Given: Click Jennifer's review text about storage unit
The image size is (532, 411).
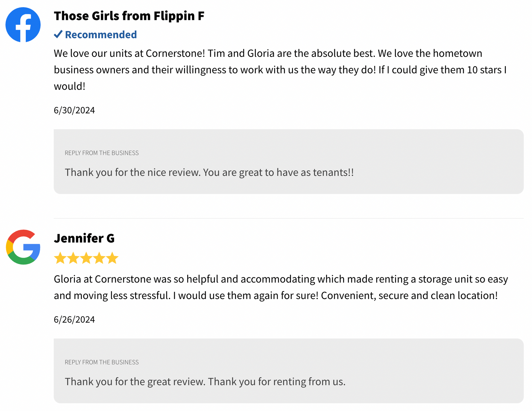Looking at the screenshot, I should click(281, 287).
